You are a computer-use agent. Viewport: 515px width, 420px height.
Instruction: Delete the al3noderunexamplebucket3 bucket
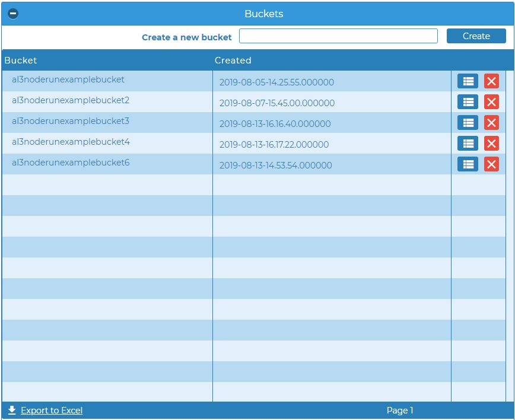[491, 122]
